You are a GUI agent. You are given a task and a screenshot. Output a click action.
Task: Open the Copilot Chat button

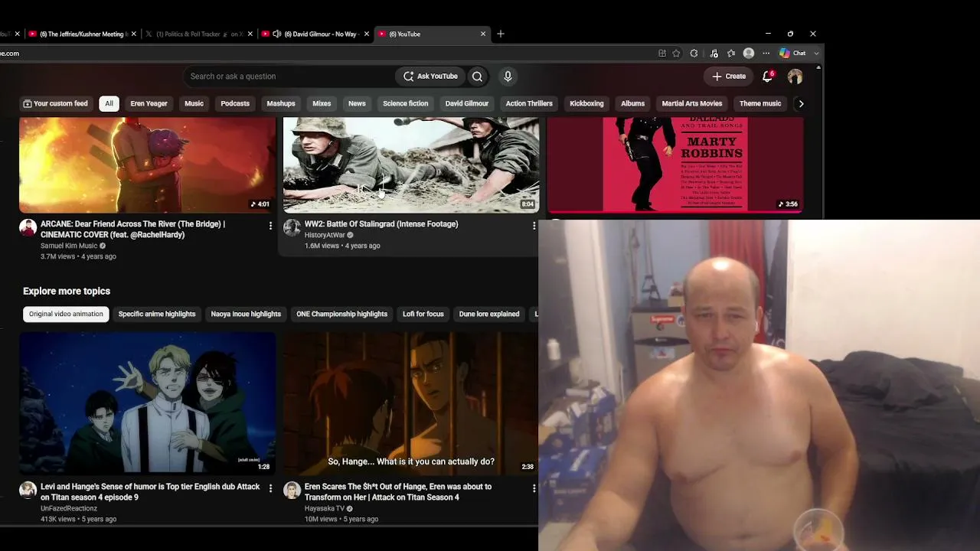pyautogui.click(x=792, y=54)
